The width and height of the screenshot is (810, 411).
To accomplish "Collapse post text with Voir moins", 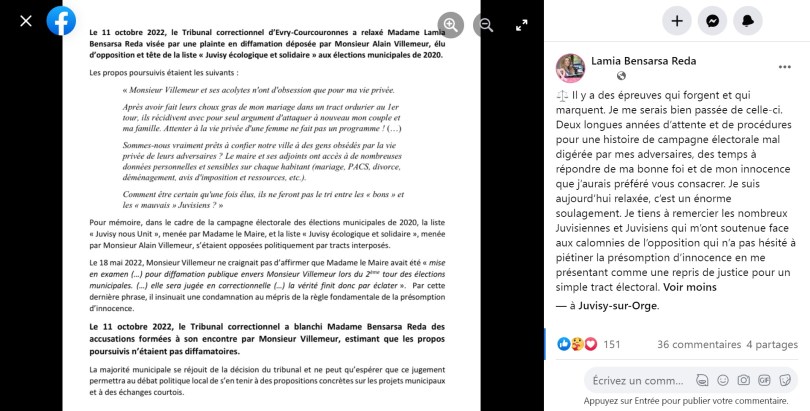I will (x=690, y=287).
